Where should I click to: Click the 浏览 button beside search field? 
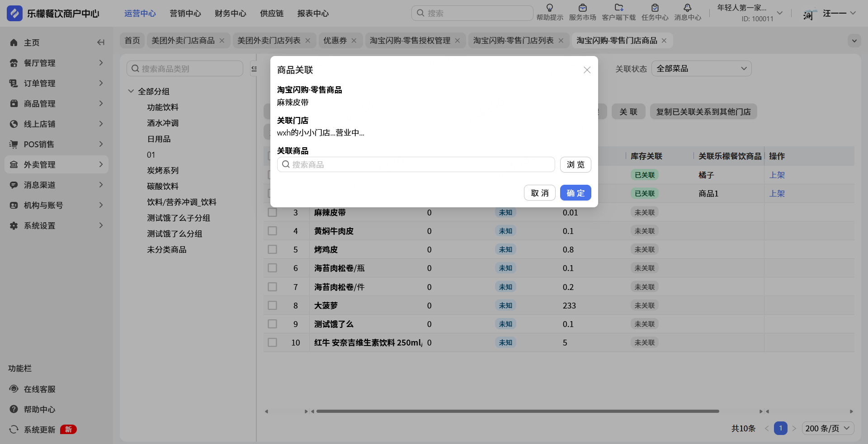tap(575, 164)
